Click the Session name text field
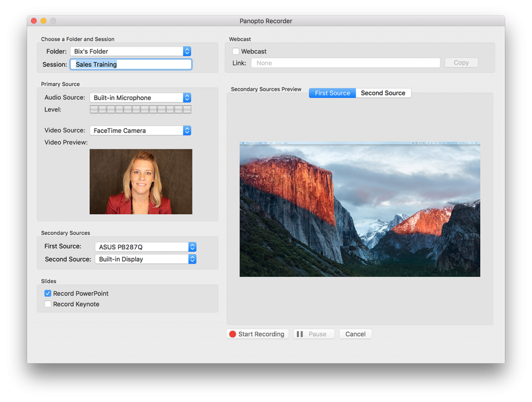The height and width of the screenshot is (402, 532). point(131,64)
